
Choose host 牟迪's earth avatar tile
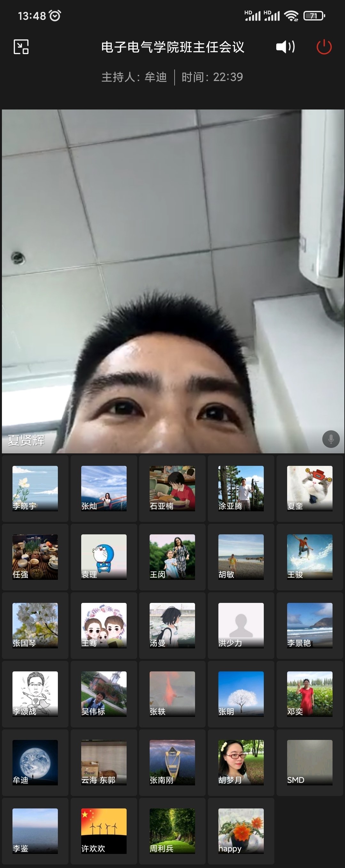pyautogui.click(x=35, y=762)
